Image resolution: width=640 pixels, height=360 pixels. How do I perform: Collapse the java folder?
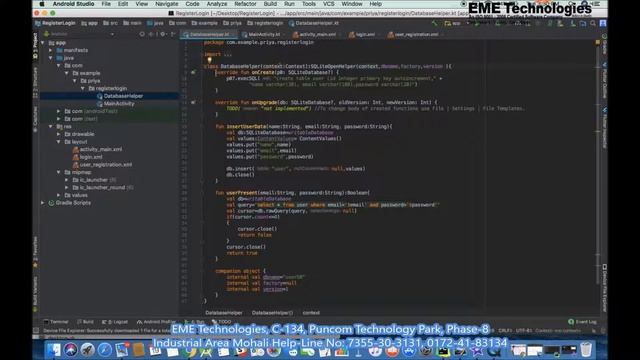(51, 58)
